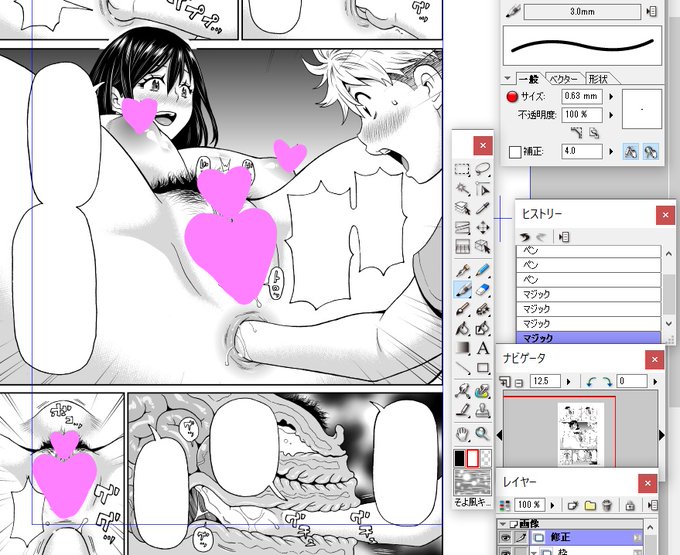Select the Layer Select tool with stacked layers icon

[x=462, y=209]
